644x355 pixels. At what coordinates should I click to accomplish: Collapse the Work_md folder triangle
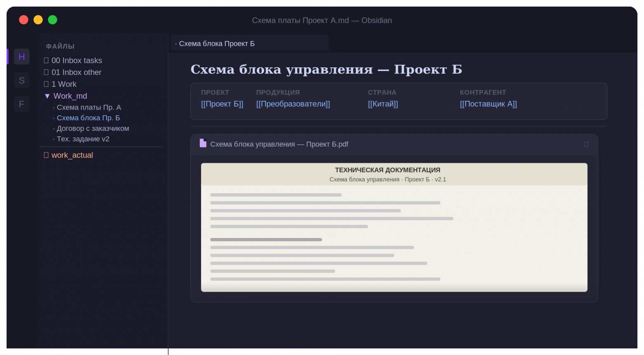(47, 95)
